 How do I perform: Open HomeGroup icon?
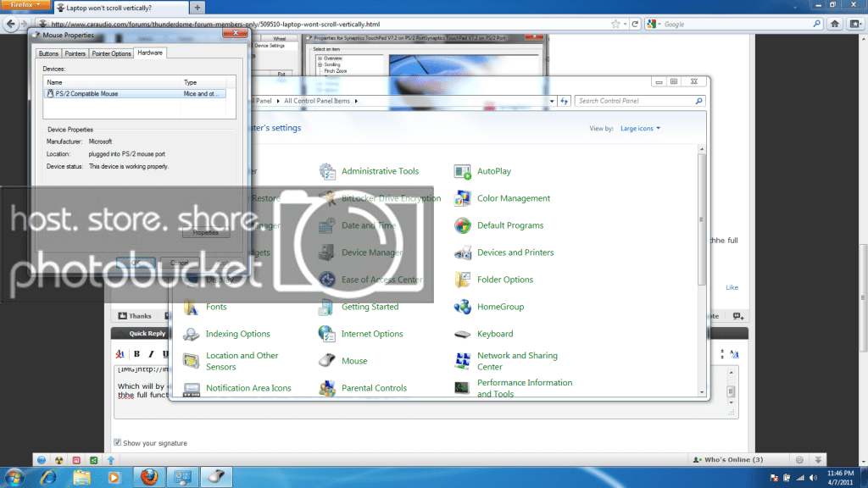(462, 307)
